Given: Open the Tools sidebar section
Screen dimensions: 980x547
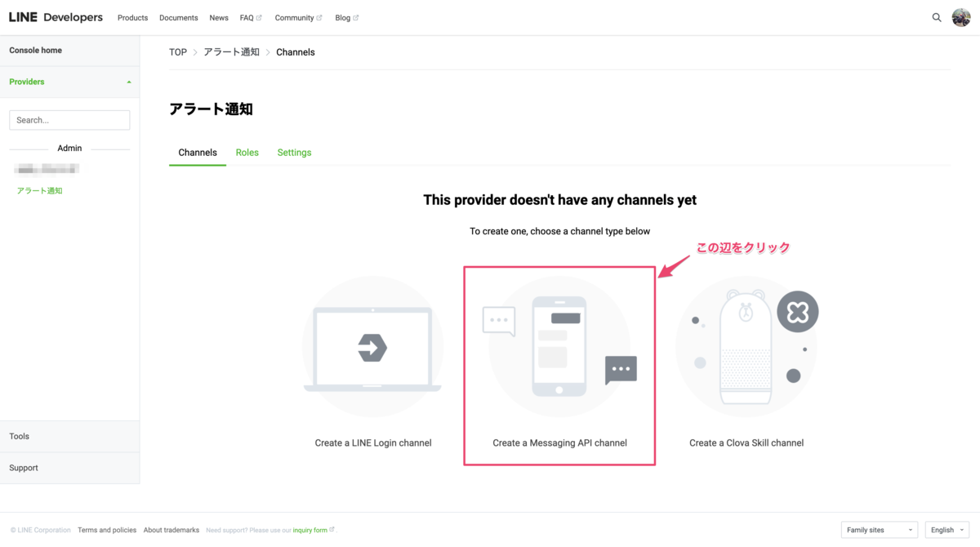Looking at the screenshot, I should [x=69, y=437].
